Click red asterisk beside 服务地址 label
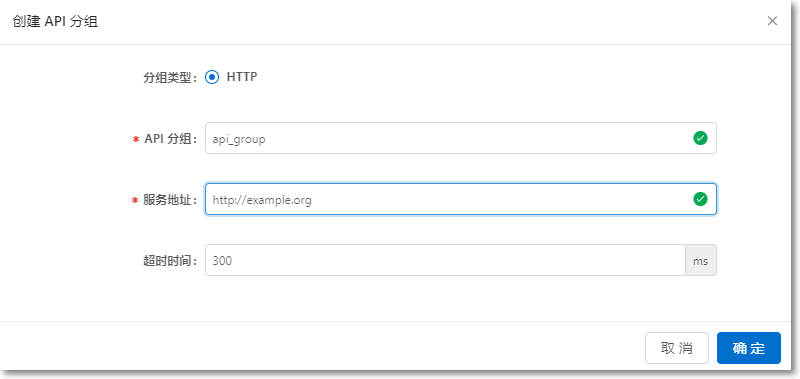This screenshot has height=379, width=800. [136, 200]
